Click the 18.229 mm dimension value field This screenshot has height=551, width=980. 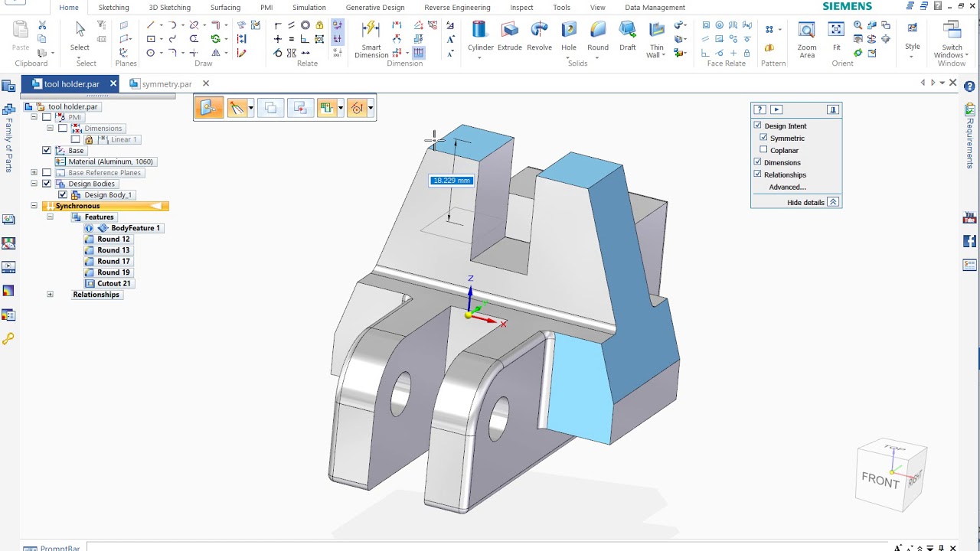click(x=452, y=181)
